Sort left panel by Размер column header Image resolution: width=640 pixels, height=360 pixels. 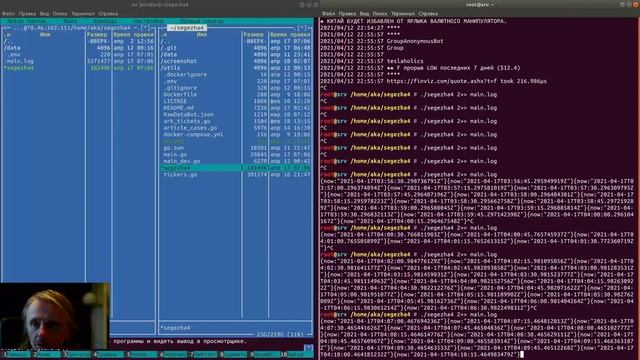(x=97, y=35)
